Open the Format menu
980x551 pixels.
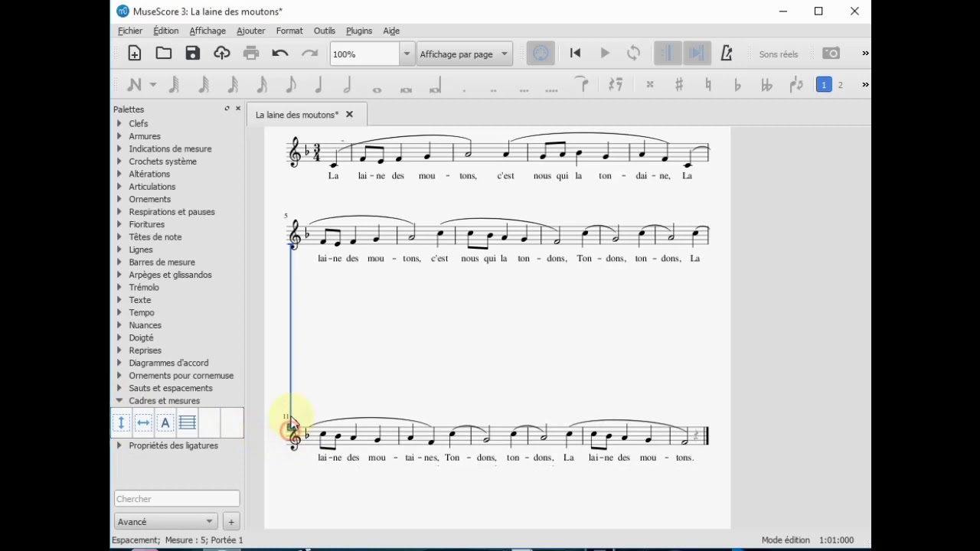[x=289, y=31]
